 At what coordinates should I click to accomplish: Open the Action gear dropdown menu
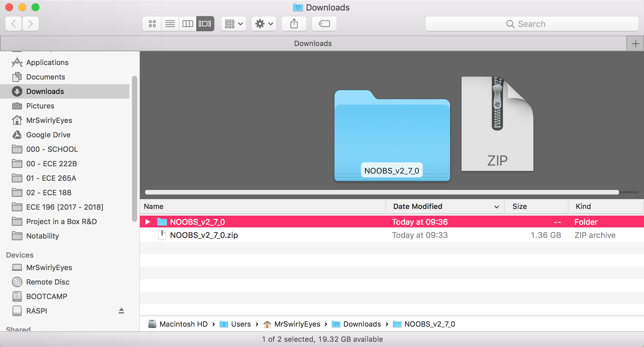tap(264, 24)
